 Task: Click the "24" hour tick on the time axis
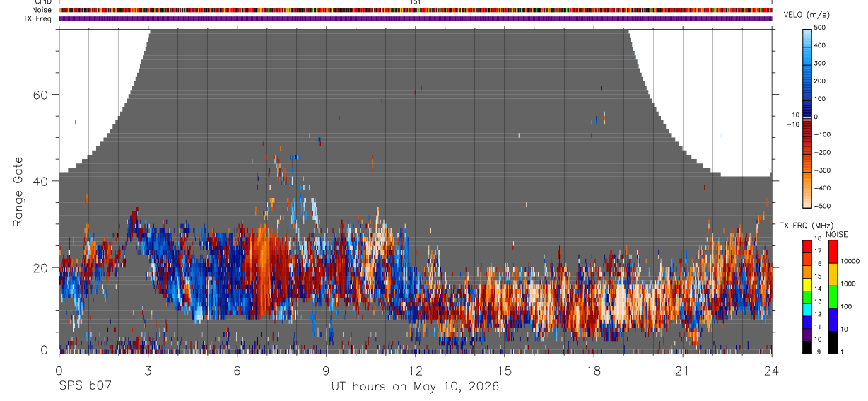772,370
